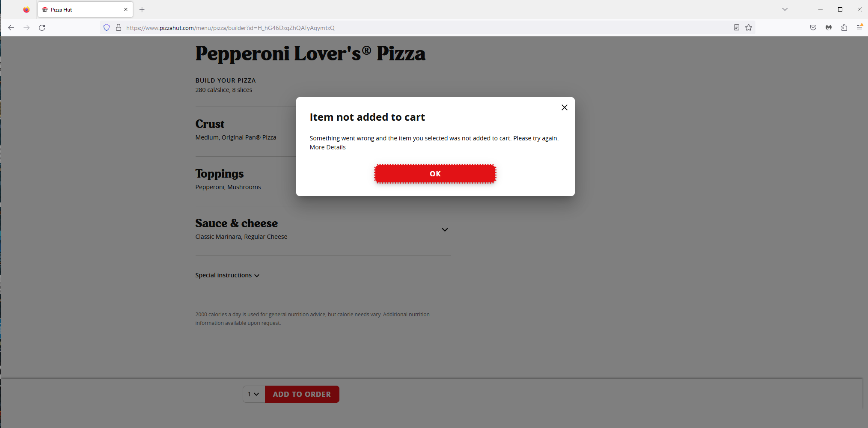868x428 pixels.
Task: View site security padlock info
Action: tap(119, 28)
